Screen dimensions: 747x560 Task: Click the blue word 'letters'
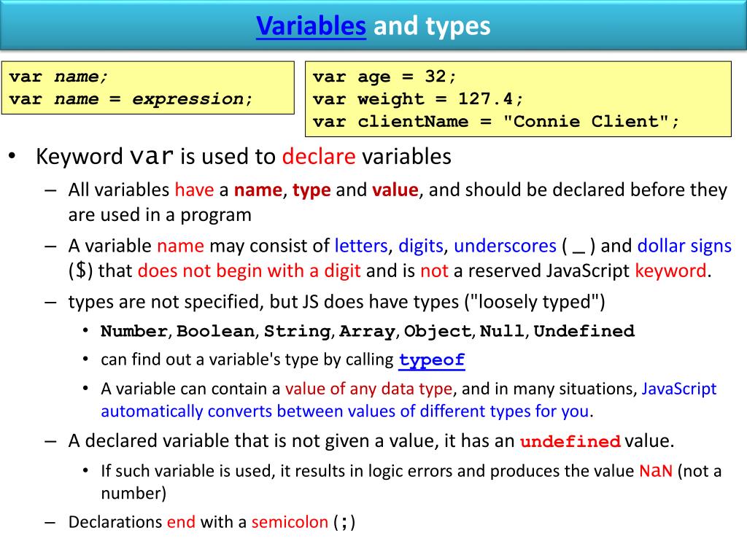click(360, 246)
